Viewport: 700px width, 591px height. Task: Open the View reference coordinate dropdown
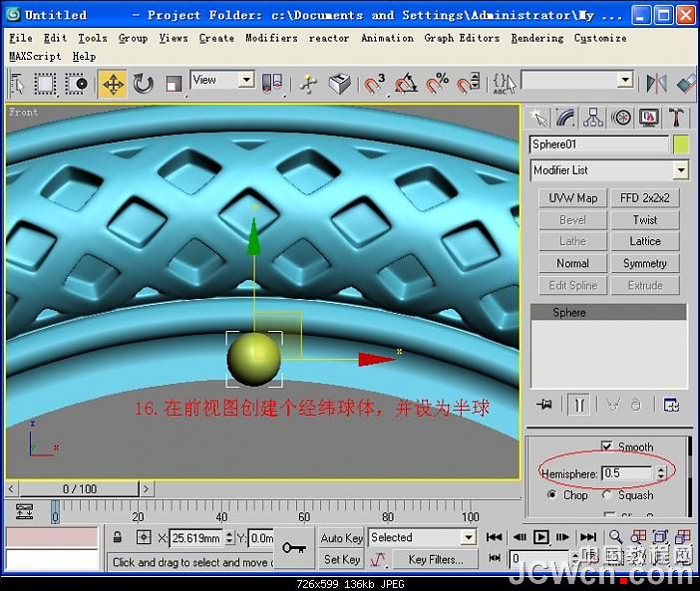[246, 80]
